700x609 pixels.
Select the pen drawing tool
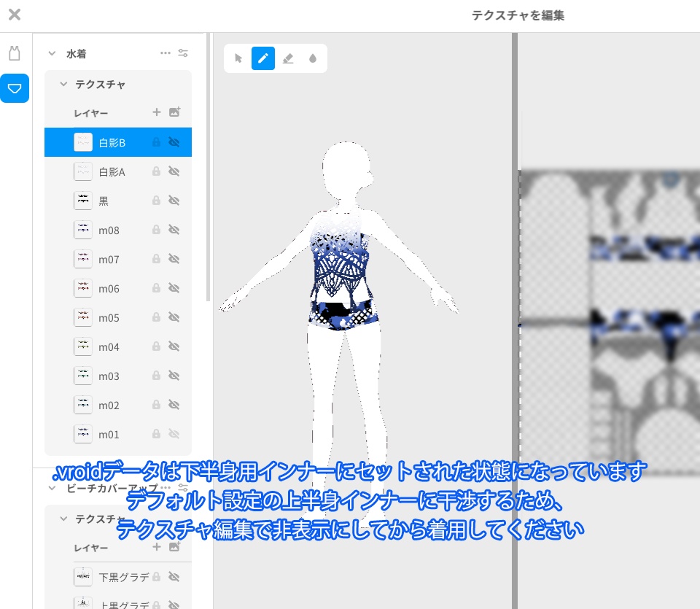263,58
